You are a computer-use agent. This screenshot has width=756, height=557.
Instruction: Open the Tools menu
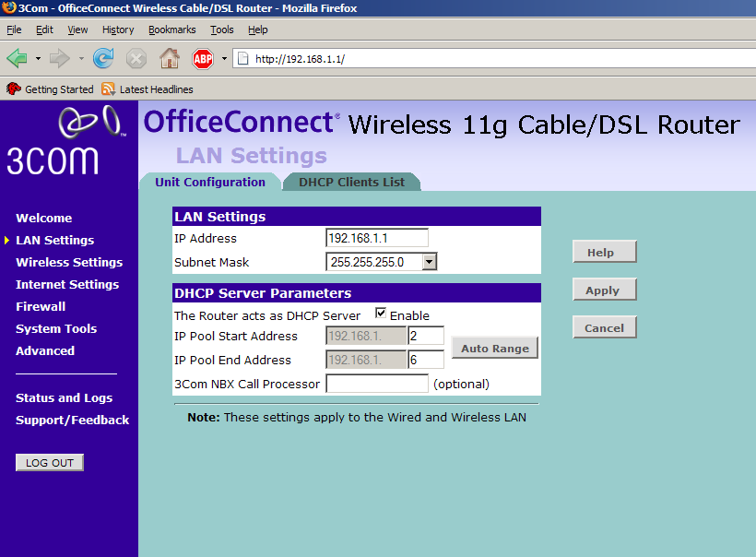pyautogui.click(x=222, y=30)
